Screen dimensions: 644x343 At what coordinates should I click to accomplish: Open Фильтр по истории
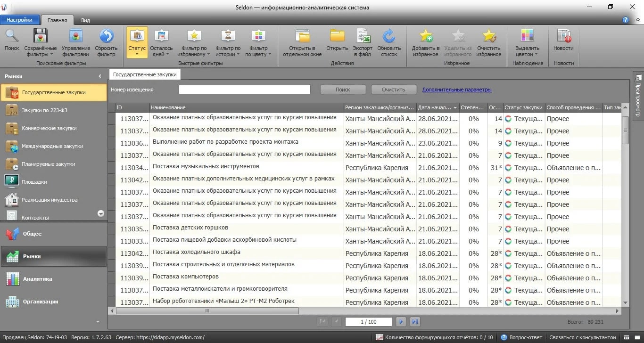tap(228, 42)
